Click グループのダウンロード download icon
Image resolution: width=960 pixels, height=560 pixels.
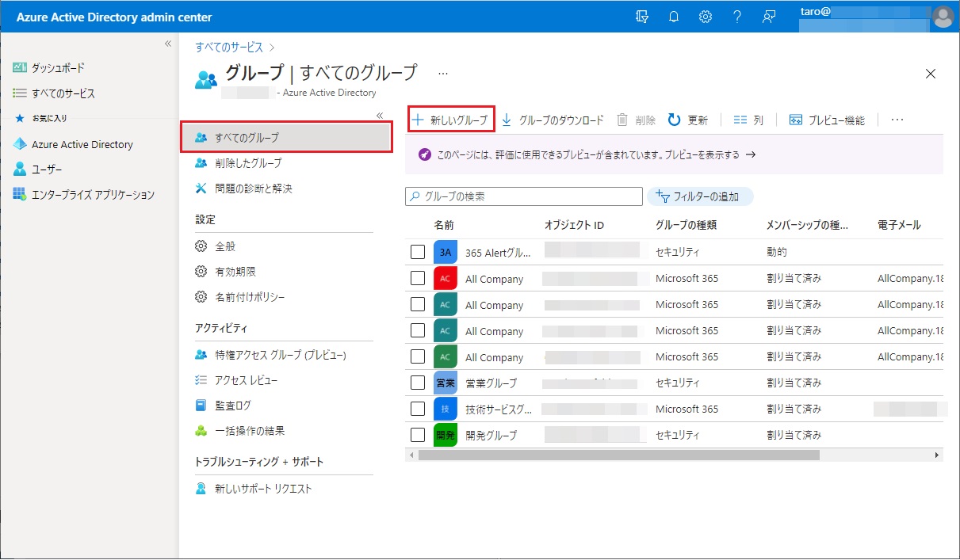tap(507, 120)
